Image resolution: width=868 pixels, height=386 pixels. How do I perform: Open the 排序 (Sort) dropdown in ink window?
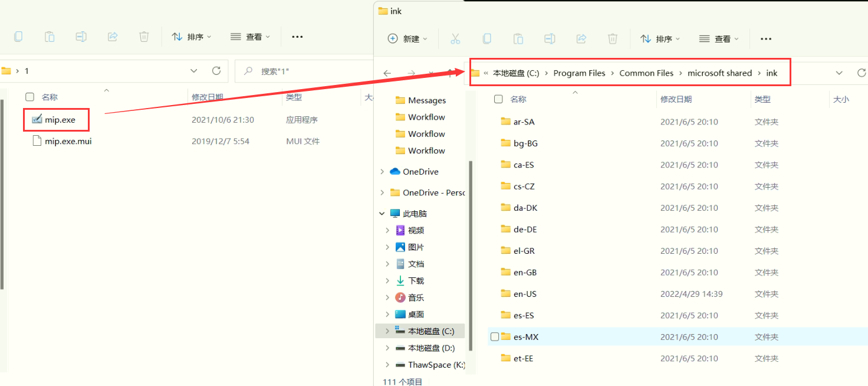[x=660, y=39]
